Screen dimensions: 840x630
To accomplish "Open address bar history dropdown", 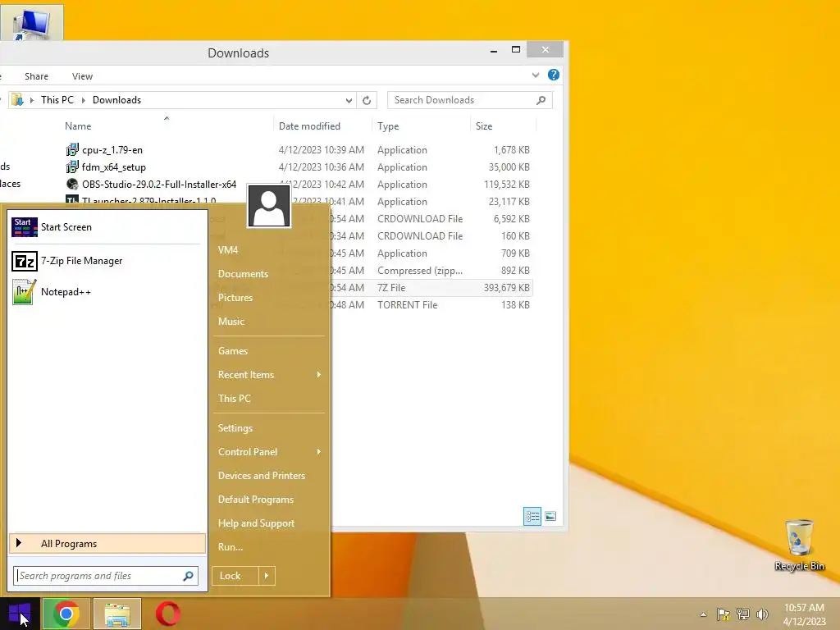I will coord(349,100).
